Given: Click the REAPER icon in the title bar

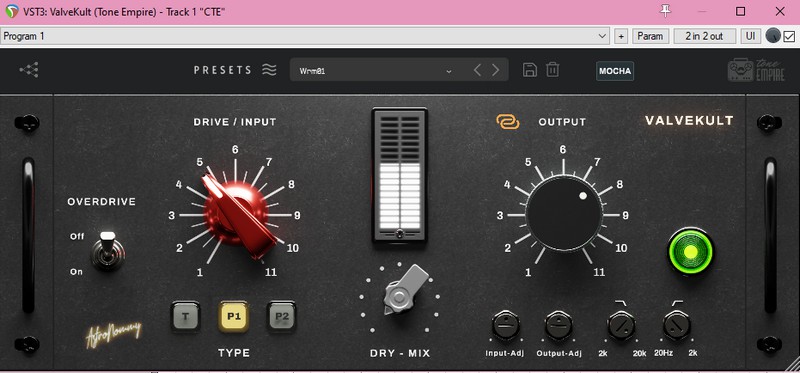Looking at the screenshot, I should [x=12, y=11].
